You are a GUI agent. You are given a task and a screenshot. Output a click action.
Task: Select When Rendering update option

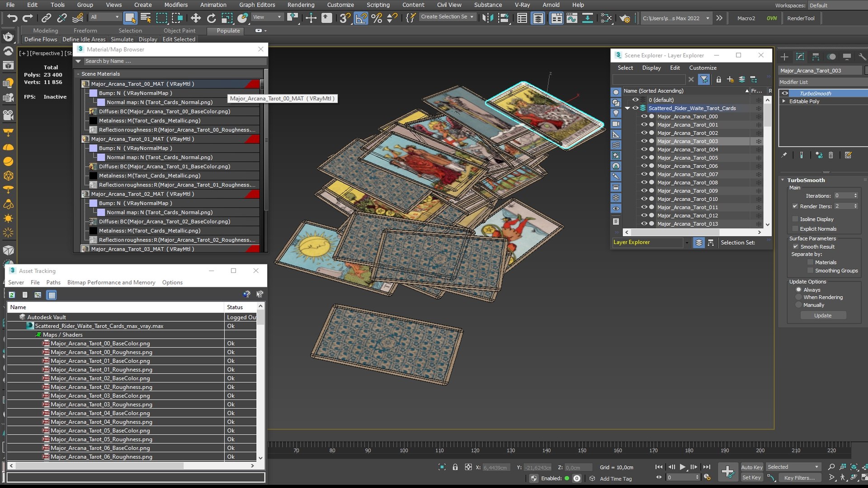[x=799, y=297]
